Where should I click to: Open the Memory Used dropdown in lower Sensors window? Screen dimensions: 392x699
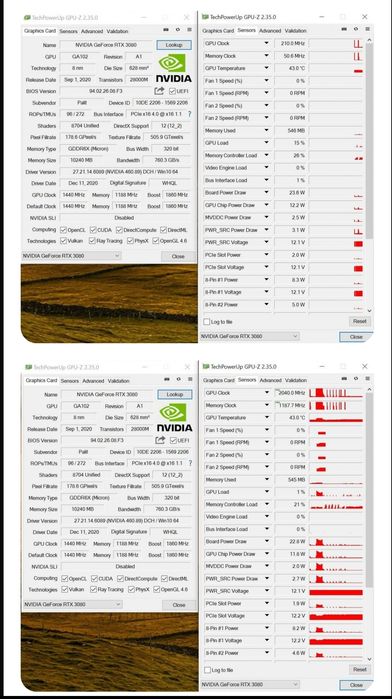[267, 480]
